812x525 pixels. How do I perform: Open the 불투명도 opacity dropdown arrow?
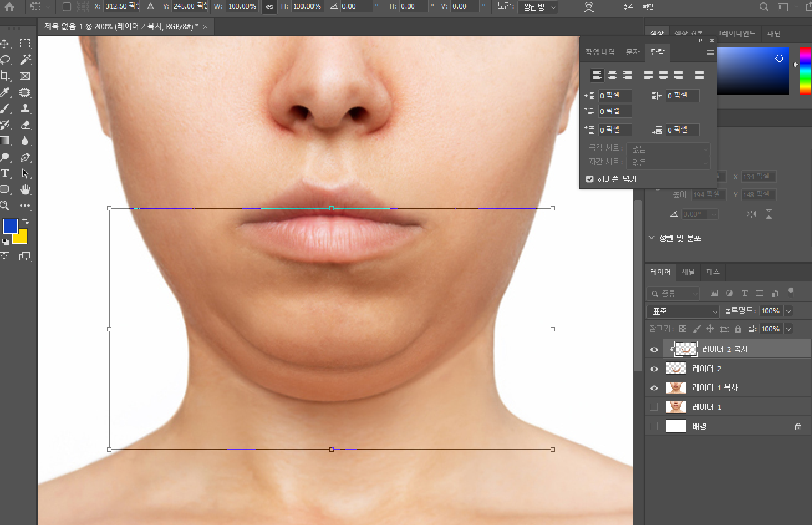coord(789,311)
